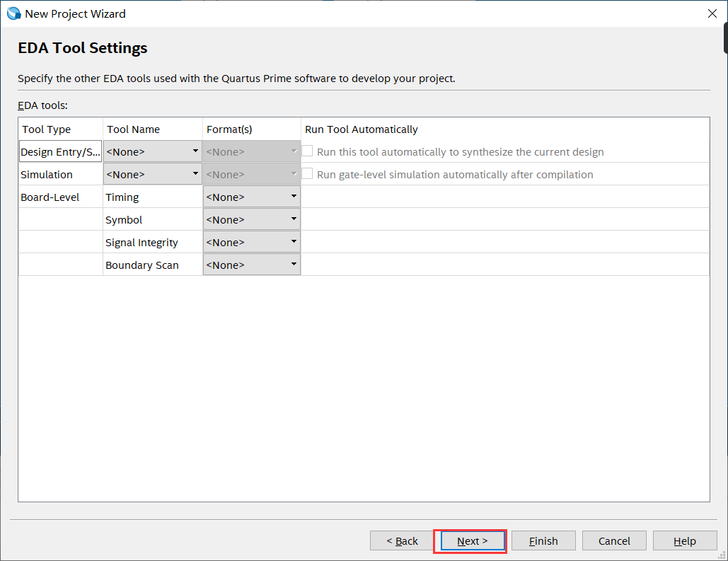Enable run synthesis tool automatically checkbox
This screenshot has height=561, width=728.
tap(308, 151)
